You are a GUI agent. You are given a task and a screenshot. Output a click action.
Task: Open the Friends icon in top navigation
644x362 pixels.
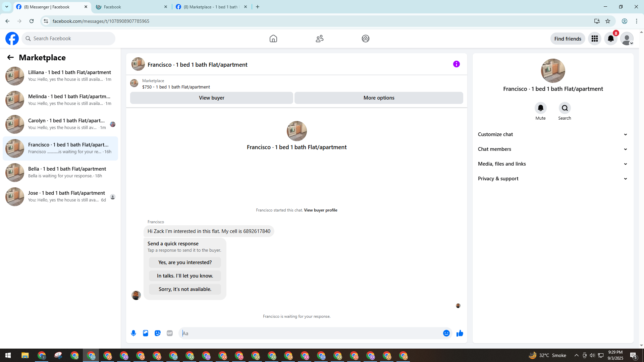(x=320, y=39)
